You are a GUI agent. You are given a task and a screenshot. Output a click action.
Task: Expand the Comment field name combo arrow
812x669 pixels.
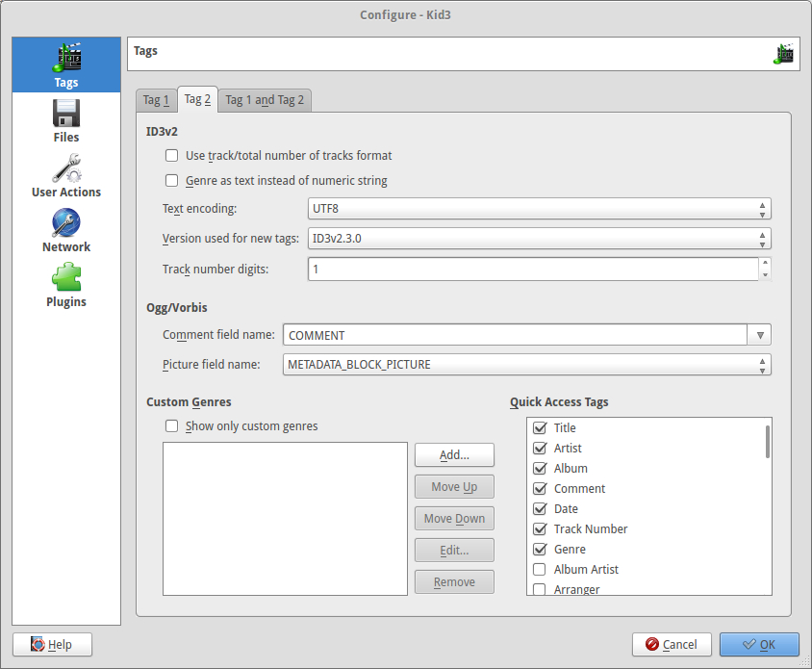pyautogui.click(x=759, y=335)
